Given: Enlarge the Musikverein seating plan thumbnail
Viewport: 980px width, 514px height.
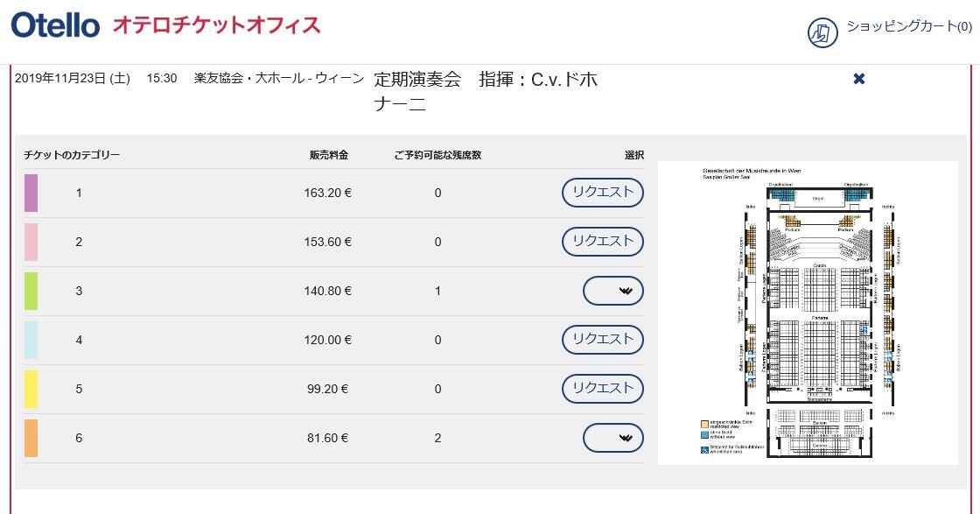Looking at the screenshot, I should tap(808, 311).
